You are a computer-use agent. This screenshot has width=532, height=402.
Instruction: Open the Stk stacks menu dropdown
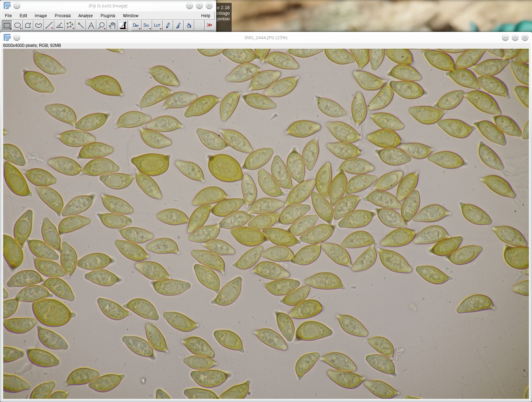point(146,25)
